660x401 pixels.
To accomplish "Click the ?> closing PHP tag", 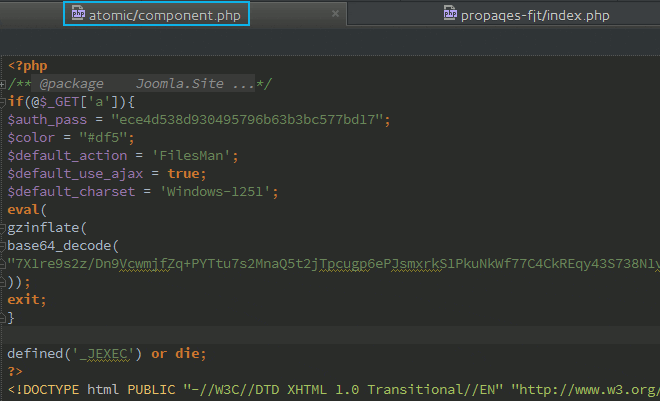I will [15, 372].
